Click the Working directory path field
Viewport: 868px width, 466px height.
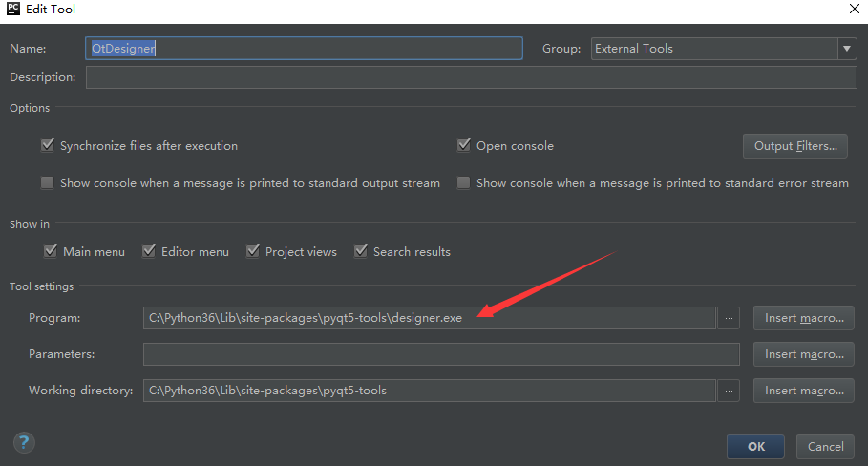(430, 391)
